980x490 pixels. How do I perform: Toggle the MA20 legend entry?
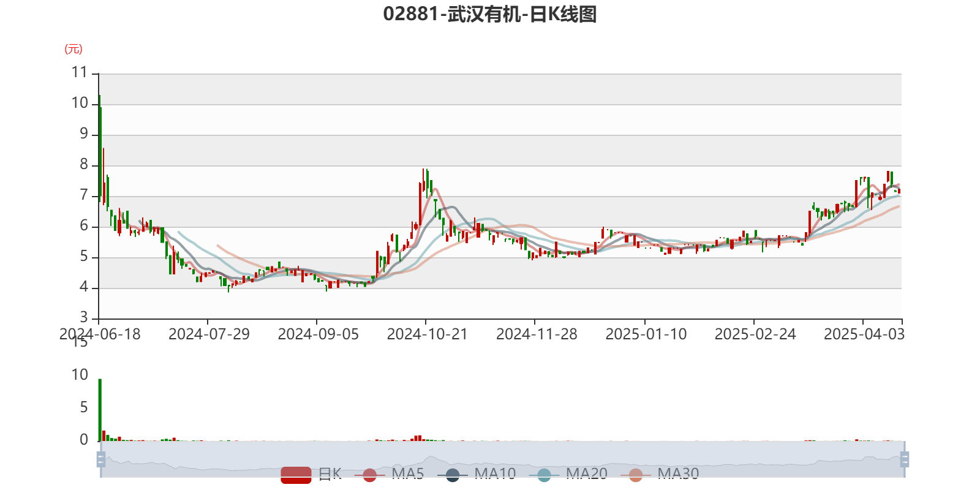click(568, 474)
